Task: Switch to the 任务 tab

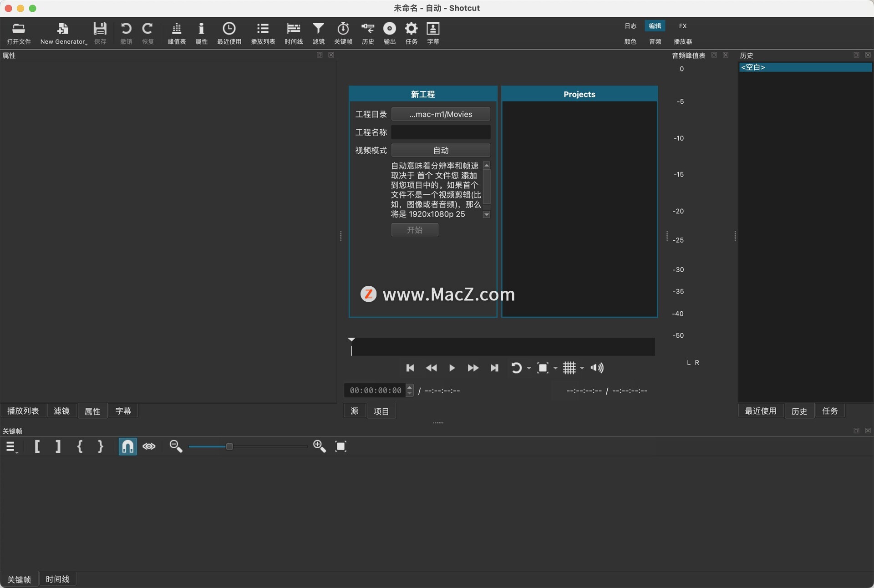Action: click(830, 411)
